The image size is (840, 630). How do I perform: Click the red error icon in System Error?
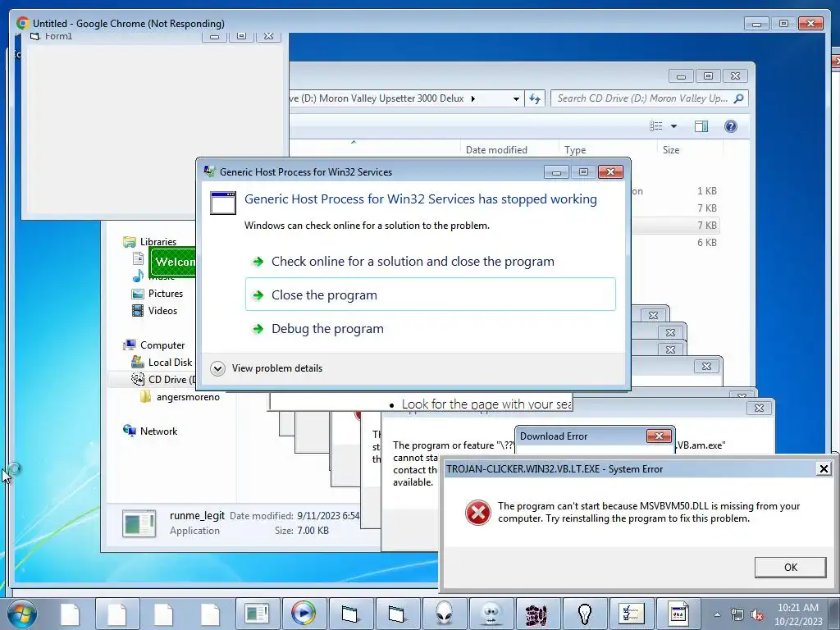478,513
